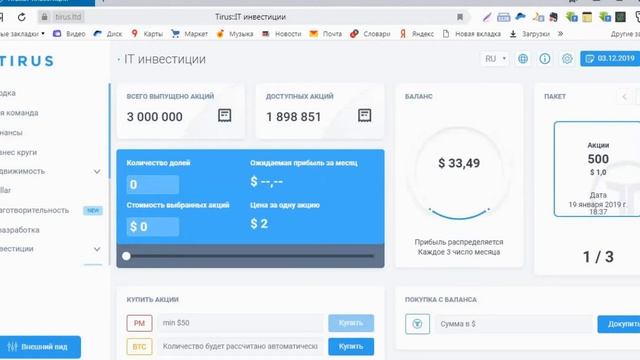
Task: Click the Сумма в $ input field
Action: [x=514, y=324]
